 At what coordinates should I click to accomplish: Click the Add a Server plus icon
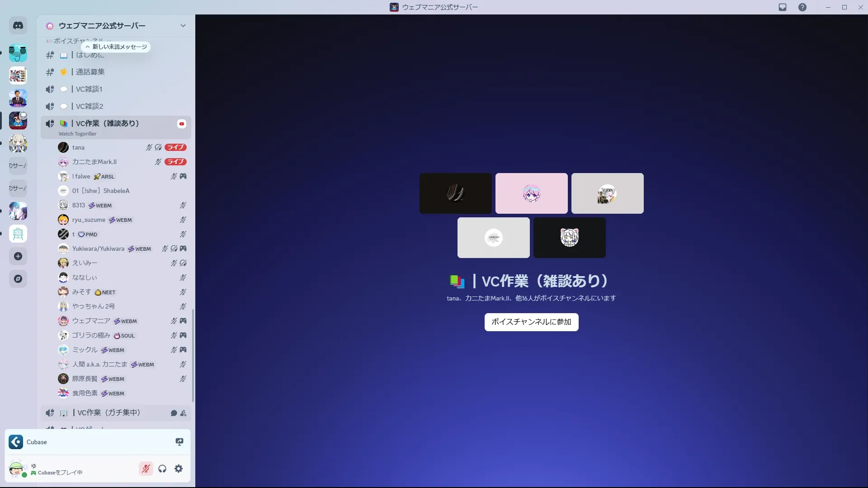point(18,256)
